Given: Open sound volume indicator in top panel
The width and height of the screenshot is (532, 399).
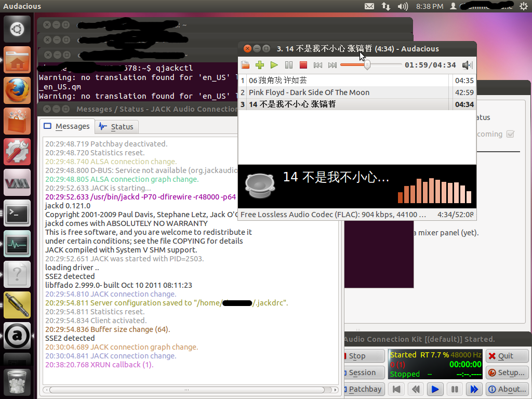Looking at the screenshot, I should click(x=403, y=6).
